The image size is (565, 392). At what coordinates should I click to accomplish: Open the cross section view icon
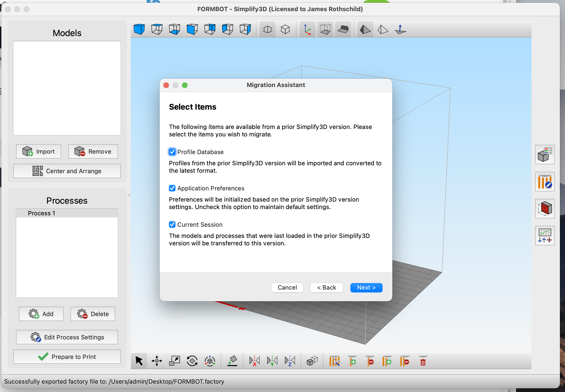coord(545,209)
